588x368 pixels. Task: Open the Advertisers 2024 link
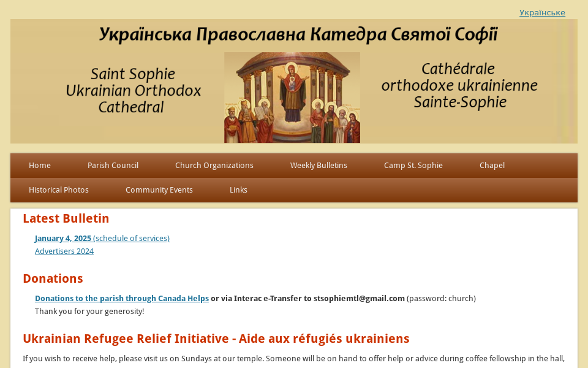[64, 251]
